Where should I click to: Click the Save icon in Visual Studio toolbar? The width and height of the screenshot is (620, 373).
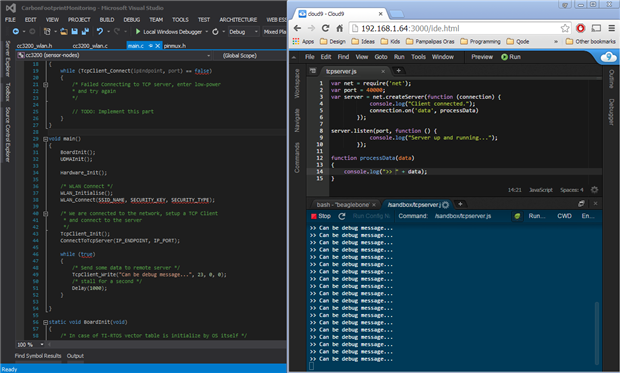tap(74, 31)
